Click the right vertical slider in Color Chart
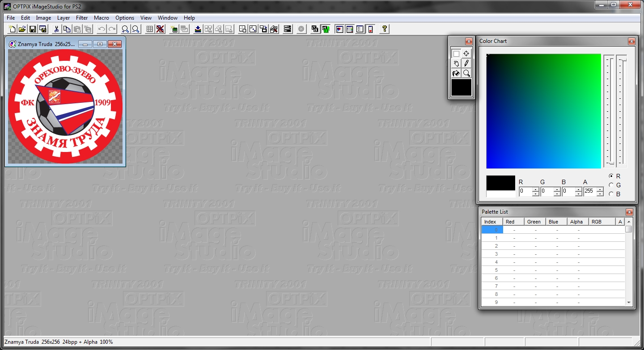 tap(621, 111)
